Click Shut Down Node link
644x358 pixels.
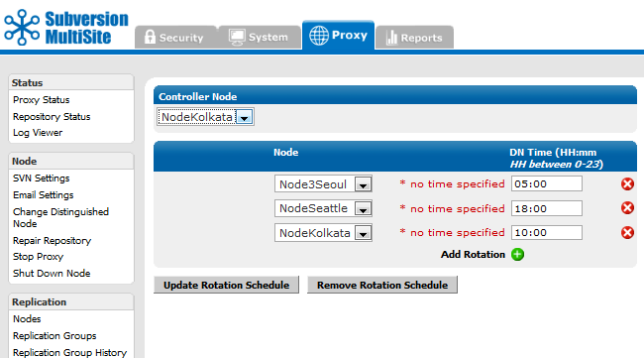click(52, 274)
